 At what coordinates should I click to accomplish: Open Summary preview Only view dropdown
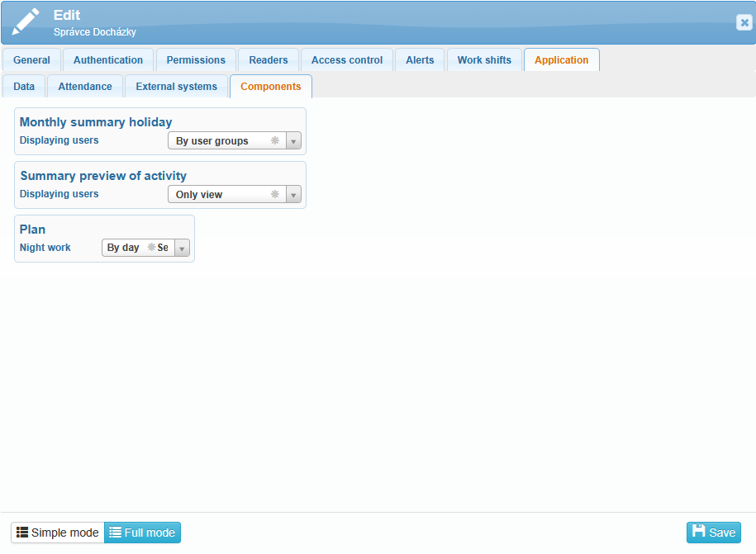[235, 194]
